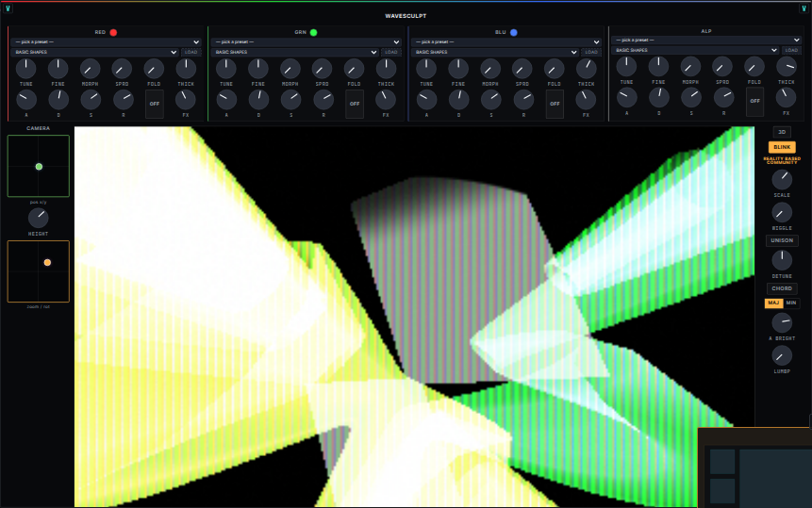Expand the BLU Basic Shapes dropdown
Image resolution: width=812 pixels, height=508 pixels.
click(x=495, y=52)
